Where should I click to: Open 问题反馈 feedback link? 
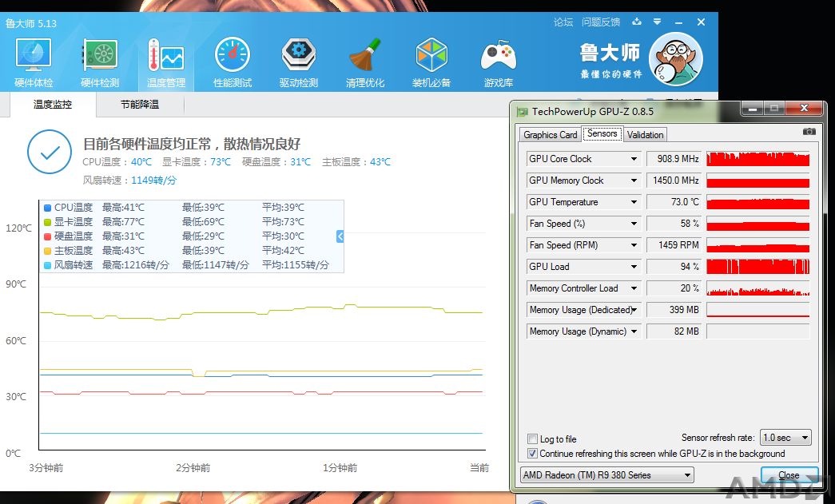[601, 22]
